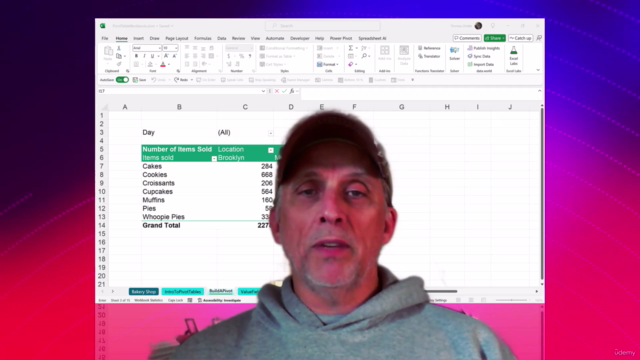This screenshot has height=360, width=640.
Task: Click the formula bar Cancel X icon
Action: tap(277, 91)
